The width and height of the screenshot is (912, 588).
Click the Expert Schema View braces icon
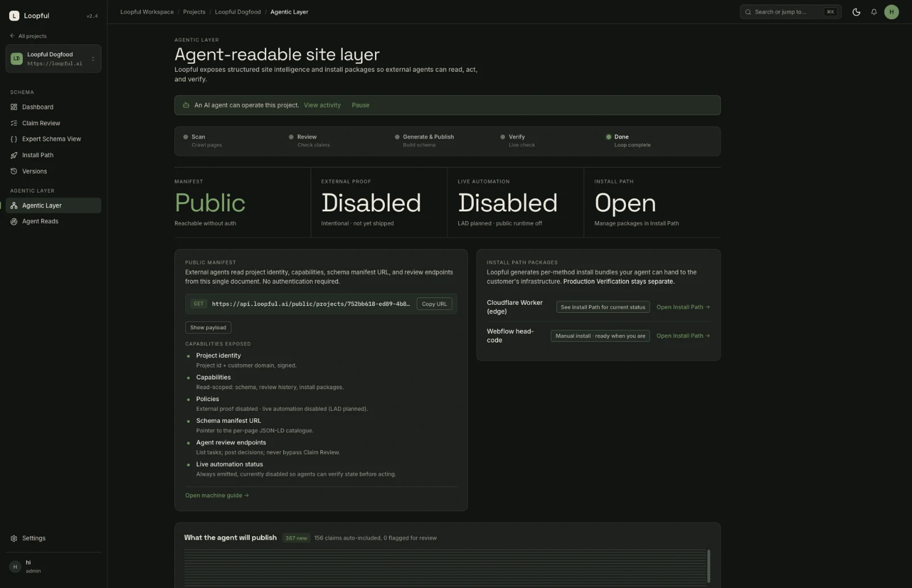tap(14, 139)
